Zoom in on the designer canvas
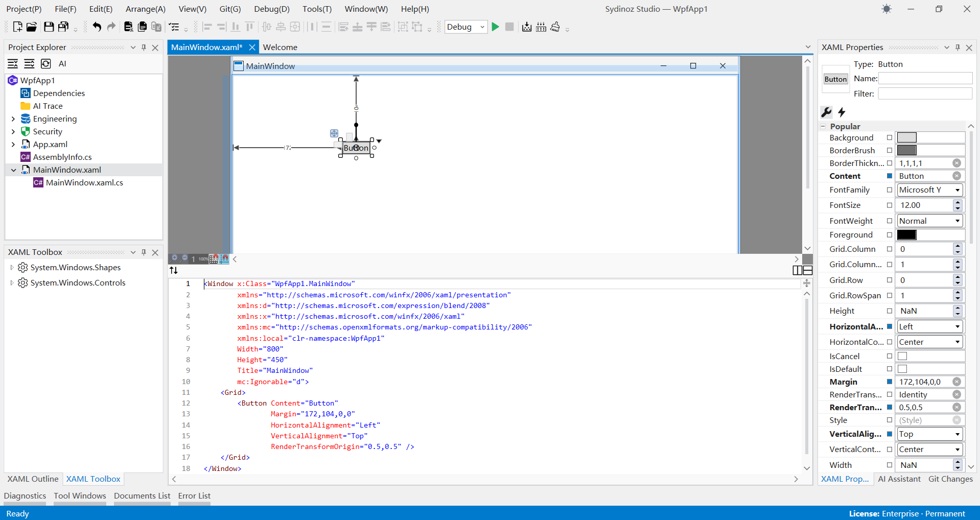 point(174,258)
